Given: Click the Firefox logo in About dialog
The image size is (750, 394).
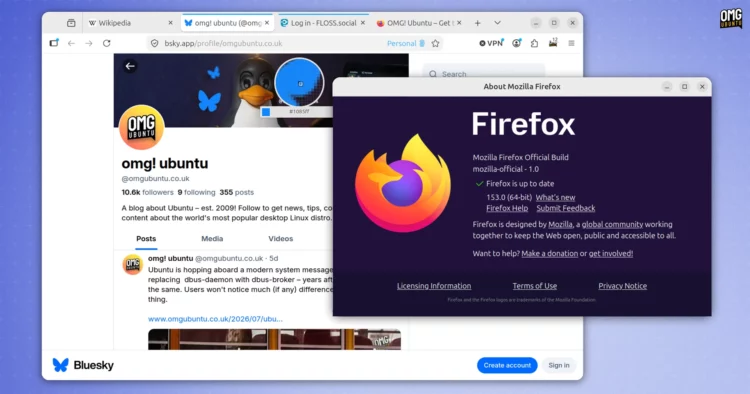Looking at the screenshot, I should pyautogui.click(x=403, y=183).
